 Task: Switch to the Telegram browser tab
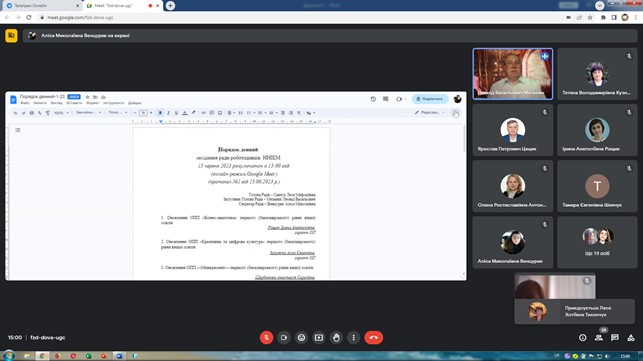(x=41, y=6)
